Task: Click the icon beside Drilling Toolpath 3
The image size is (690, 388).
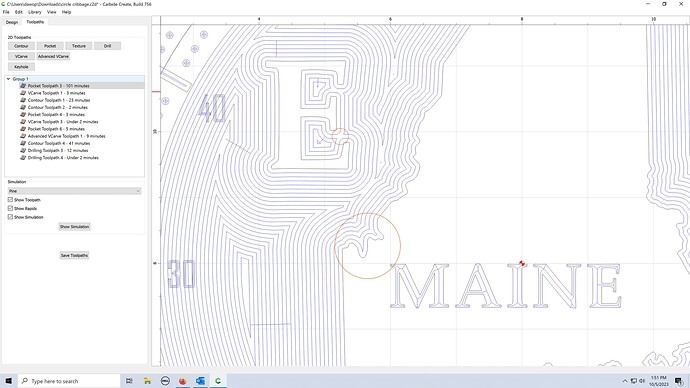Action: pyautogui.click(x=23, y=150)
